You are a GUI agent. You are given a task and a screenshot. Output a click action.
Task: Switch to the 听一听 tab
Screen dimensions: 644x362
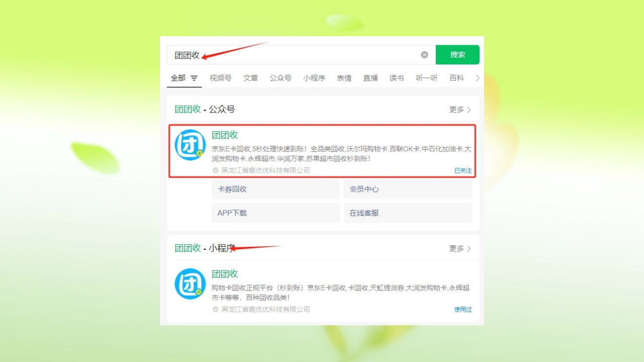(x=427, y=78)
